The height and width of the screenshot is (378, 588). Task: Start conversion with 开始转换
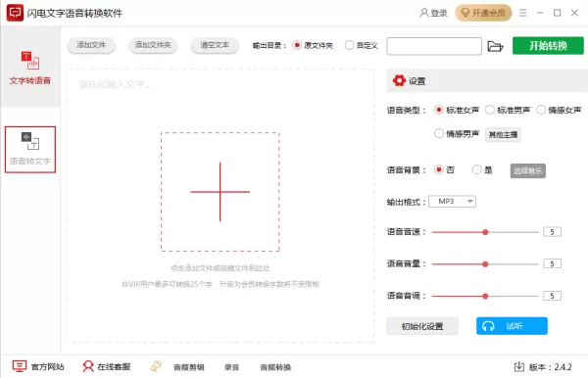pos(548,46)
